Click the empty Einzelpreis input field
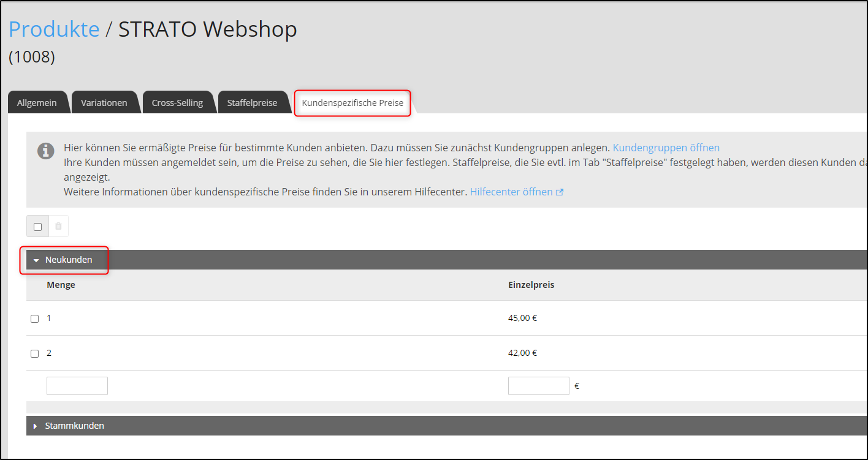 click(538, 385)
